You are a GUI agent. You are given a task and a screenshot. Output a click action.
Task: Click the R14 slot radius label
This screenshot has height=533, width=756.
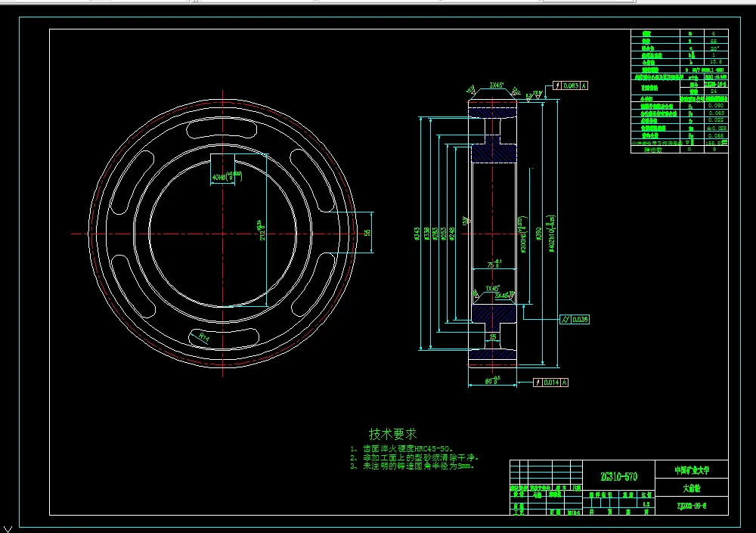pos(204,337)
